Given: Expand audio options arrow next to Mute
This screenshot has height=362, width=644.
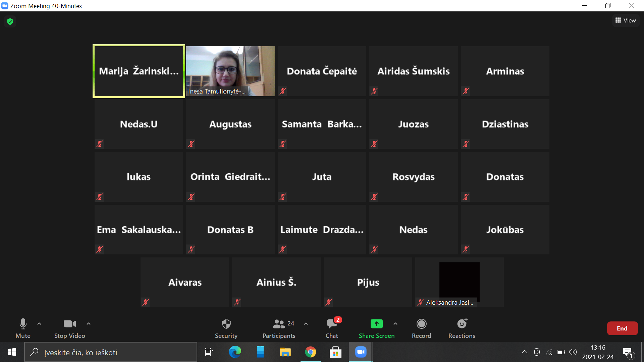Looking at the screenshot, I should pyautogui.click(x=39, y=324).
